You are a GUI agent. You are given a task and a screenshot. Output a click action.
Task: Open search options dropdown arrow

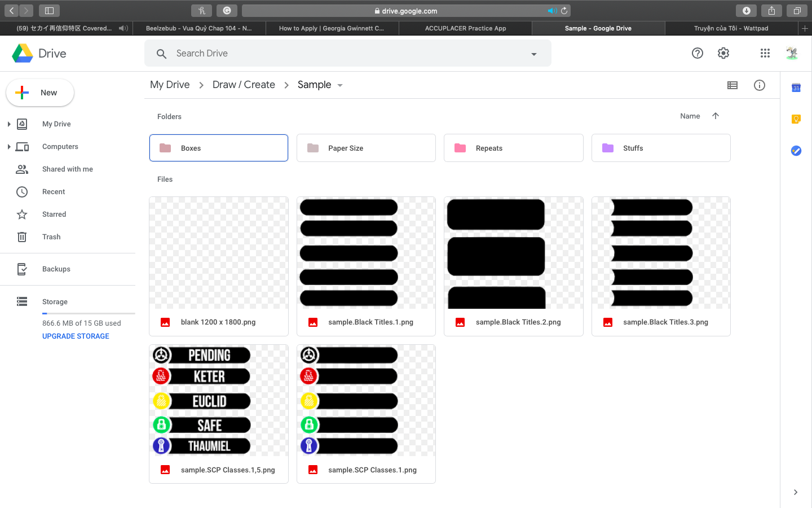tap(533, 54)
